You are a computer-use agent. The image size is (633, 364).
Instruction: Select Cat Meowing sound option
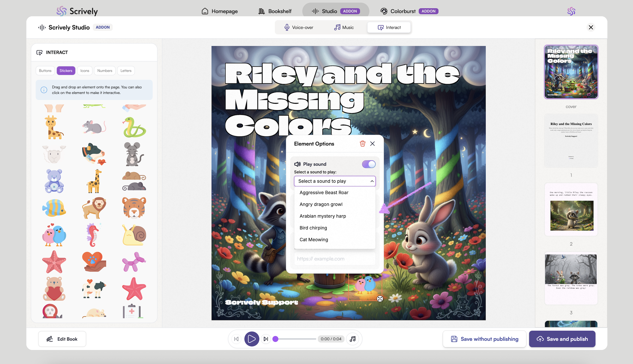pos(313,239)
